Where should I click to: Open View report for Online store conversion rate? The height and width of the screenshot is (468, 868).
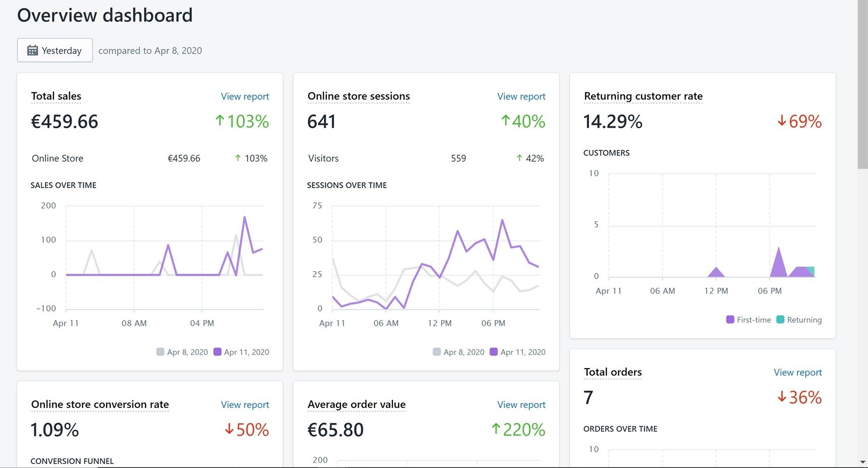pos(245,405)
